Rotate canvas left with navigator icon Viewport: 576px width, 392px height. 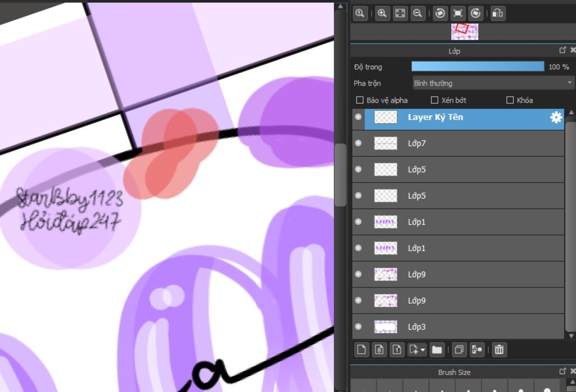click(x=440, y=13)
